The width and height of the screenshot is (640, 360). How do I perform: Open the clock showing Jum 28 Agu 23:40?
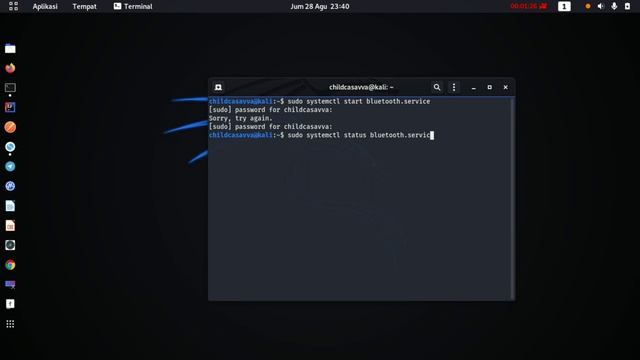pos(320,7)
